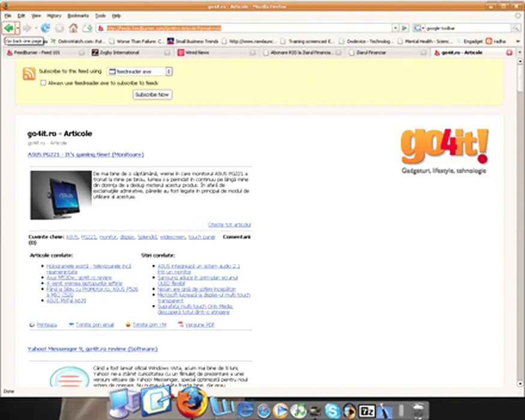Focus the search box containing google toolbar

pyautogui.click(x=468, y=28)
